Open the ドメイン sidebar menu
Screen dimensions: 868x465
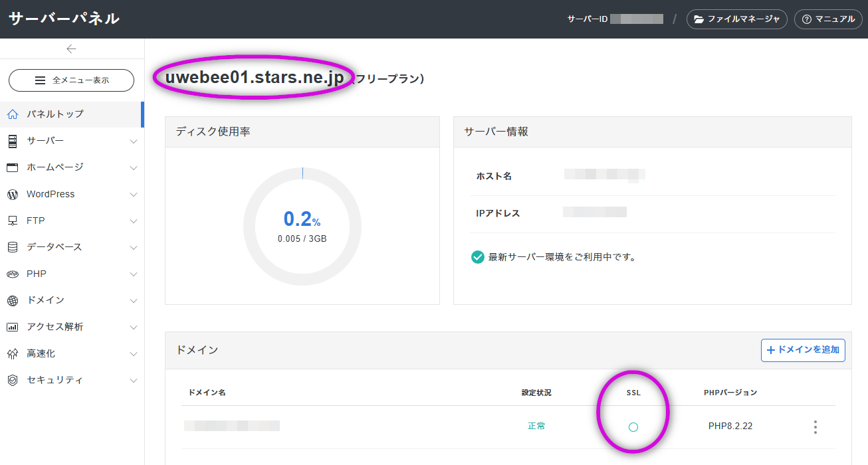(x=72, y=300)
